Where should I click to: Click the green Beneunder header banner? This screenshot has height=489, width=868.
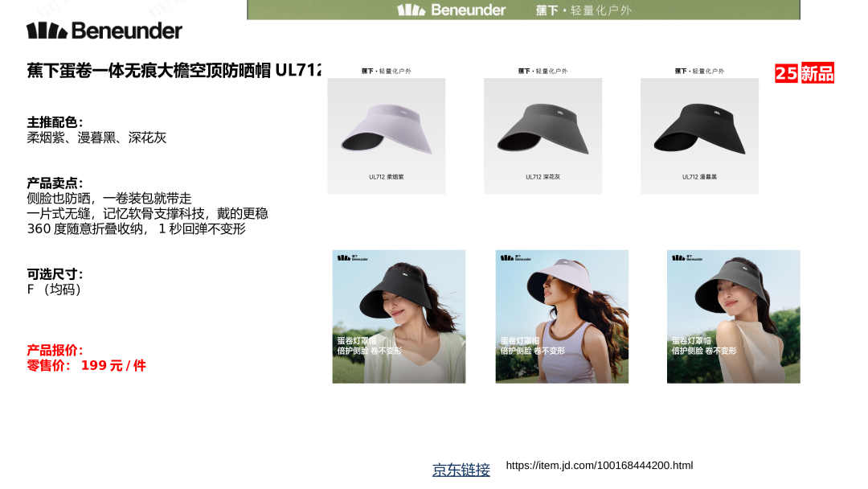(523, 10)
